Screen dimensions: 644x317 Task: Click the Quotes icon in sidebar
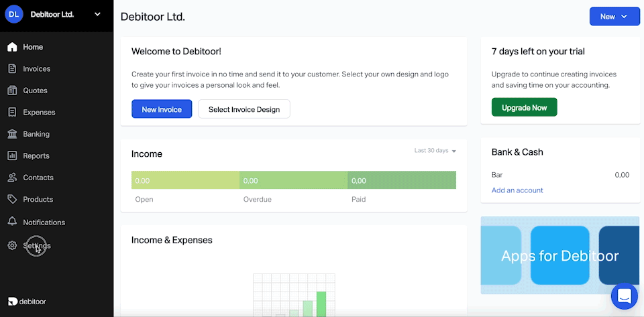12,90
